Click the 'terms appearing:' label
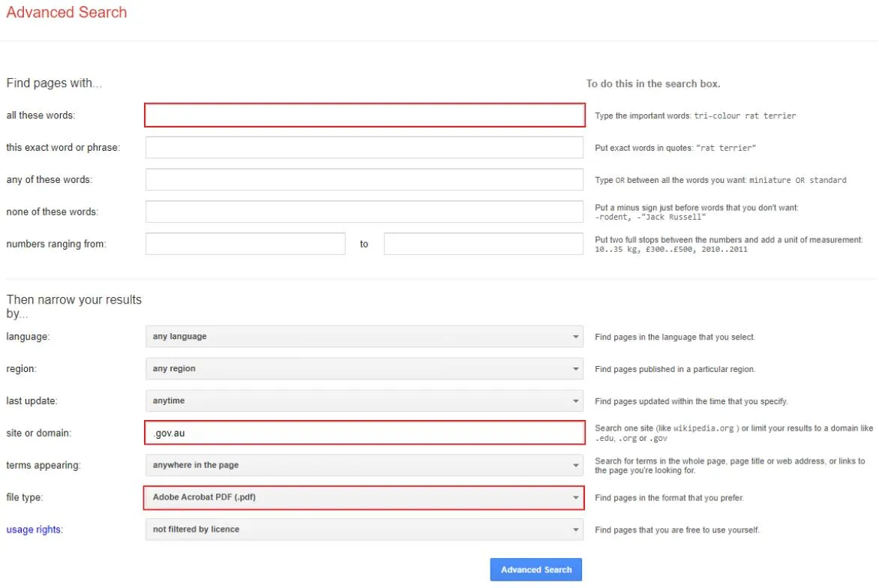The height and width of the screenshot is (588, 879). click(x=43, y=465)
